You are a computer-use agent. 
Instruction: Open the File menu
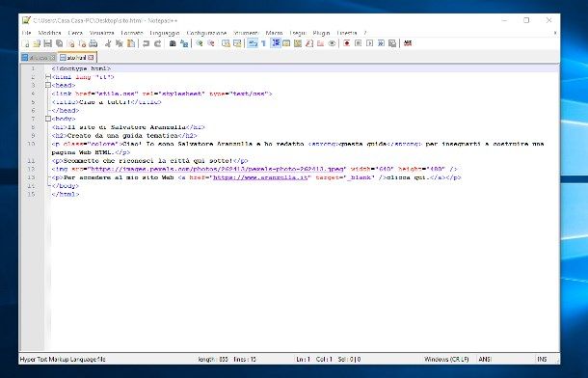[x=26, y=33]
